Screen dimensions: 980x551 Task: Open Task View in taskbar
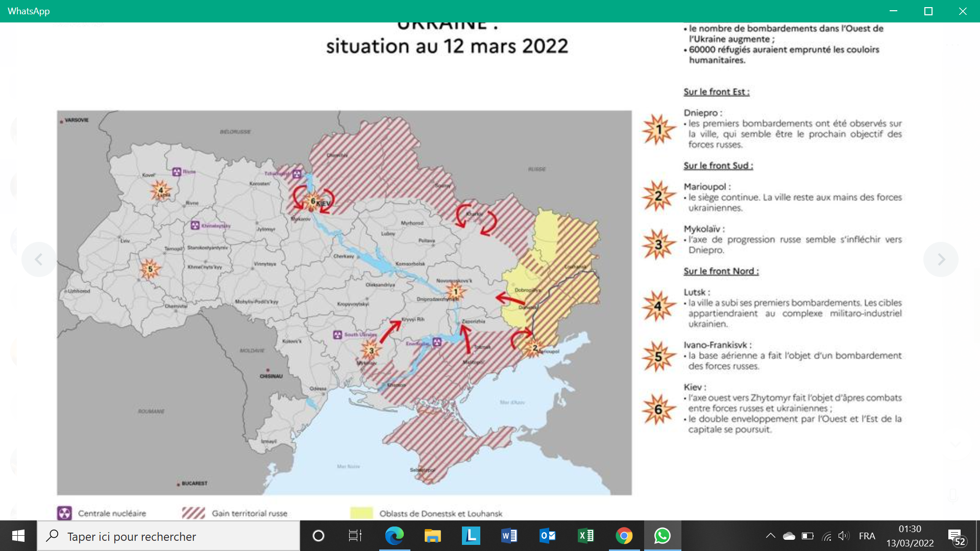pyautogui.click(x=355, y=536)
